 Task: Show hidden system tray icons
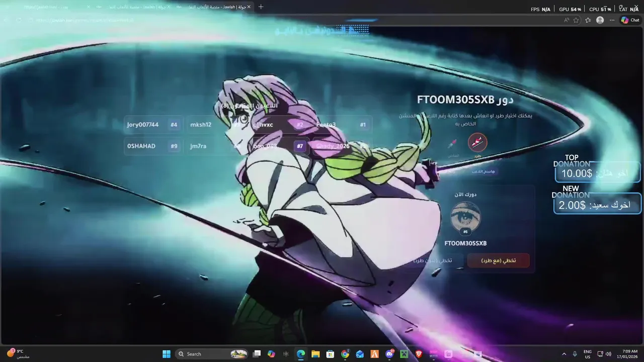point(564,354)
